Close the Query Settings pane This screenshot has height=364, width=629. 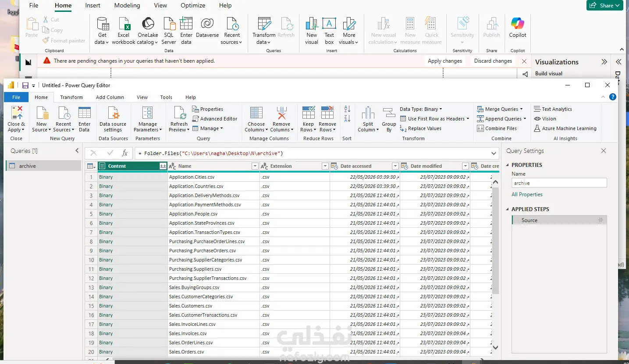604,151
